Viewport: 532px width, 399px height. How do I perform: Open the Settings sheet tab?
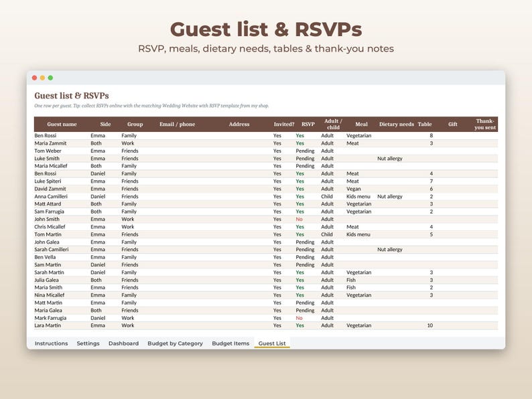pyautogui.click(x=88, y=343)
